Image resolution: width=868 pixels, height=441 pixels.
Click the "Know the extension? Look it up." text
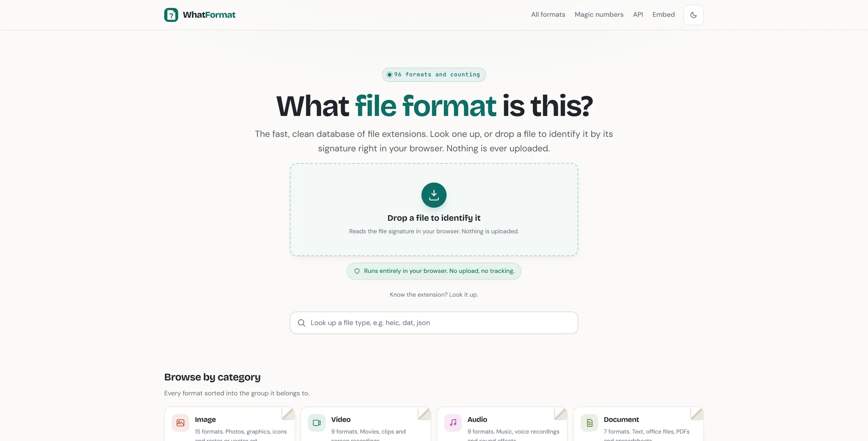click(x=434, y=295)
